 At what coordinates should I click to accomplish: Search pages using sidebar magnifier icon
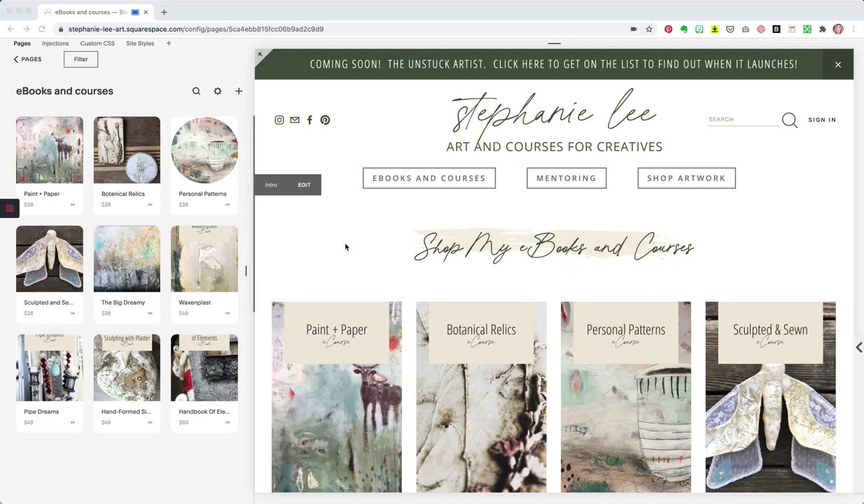(x=196, y=91)
